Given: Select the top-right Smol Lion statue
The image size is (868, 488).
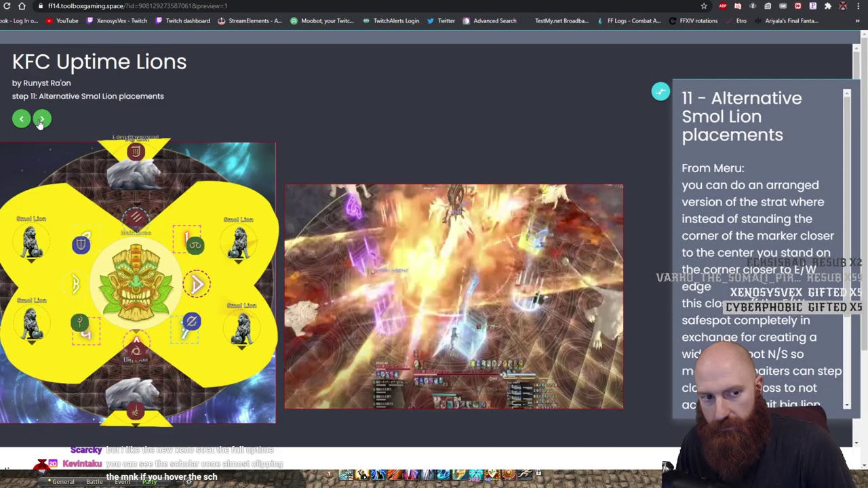Looking at the screenshot, I should [x=239, y=243].
